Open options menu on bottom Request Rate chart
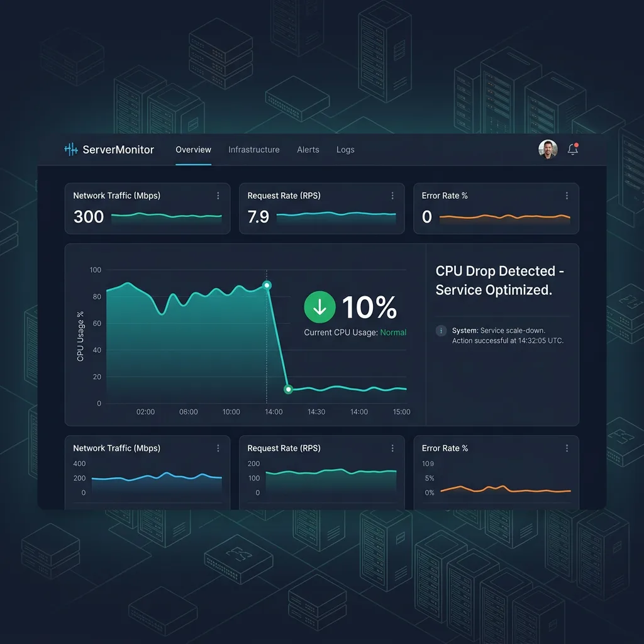The width and height of the screenshot is (644, 644). pyautogui.click(x=392, y=448)
